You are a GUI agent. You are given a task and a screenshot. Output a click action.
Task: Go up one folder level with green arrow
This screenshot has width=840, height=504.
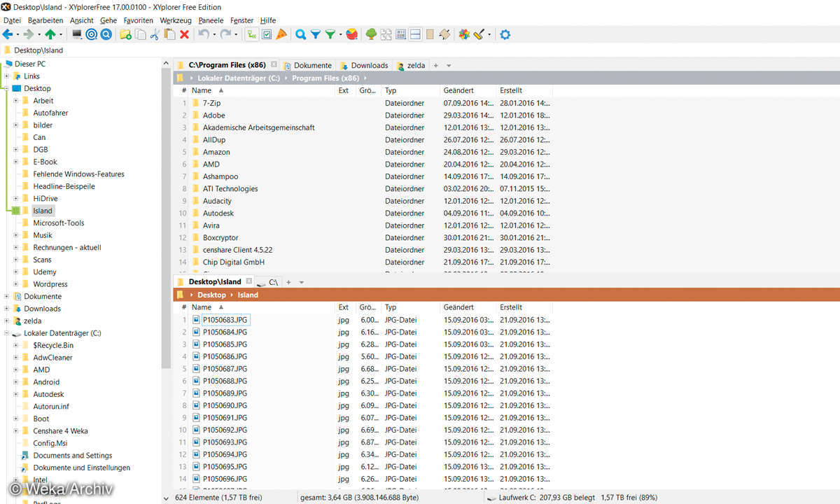click(x=50, y=34)
